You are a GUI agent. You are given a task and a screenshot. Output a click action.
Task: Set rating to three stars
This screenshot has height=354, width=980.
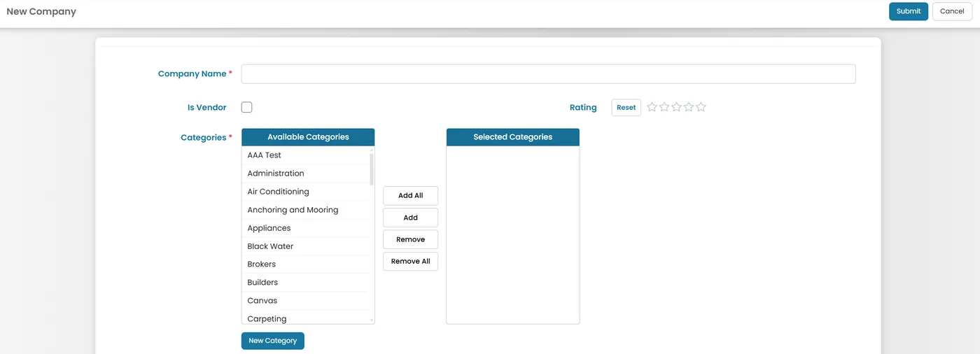click(676, 107)
